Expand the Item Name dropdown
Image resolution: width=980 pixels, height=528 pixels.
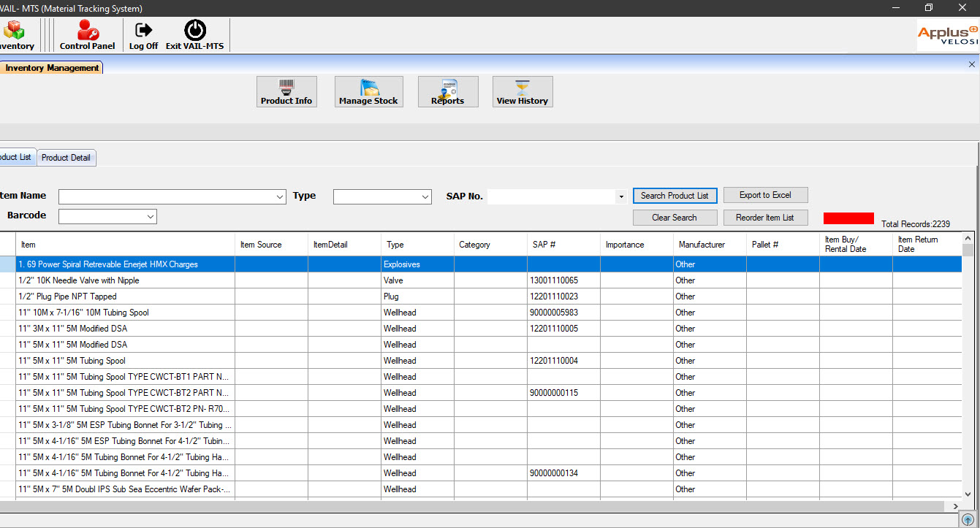281,197
